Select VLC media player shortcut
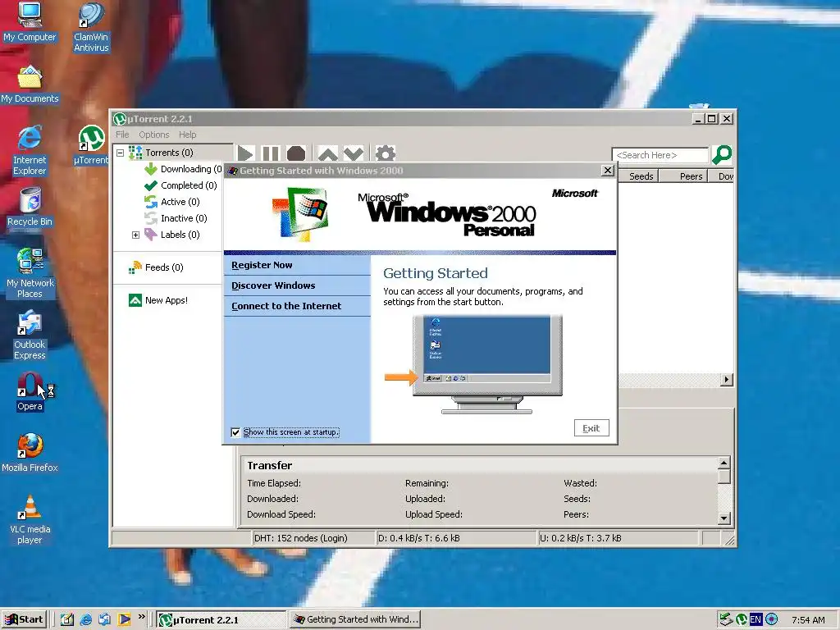The height and width of the screenshot is (630, 840). (30, 519)
